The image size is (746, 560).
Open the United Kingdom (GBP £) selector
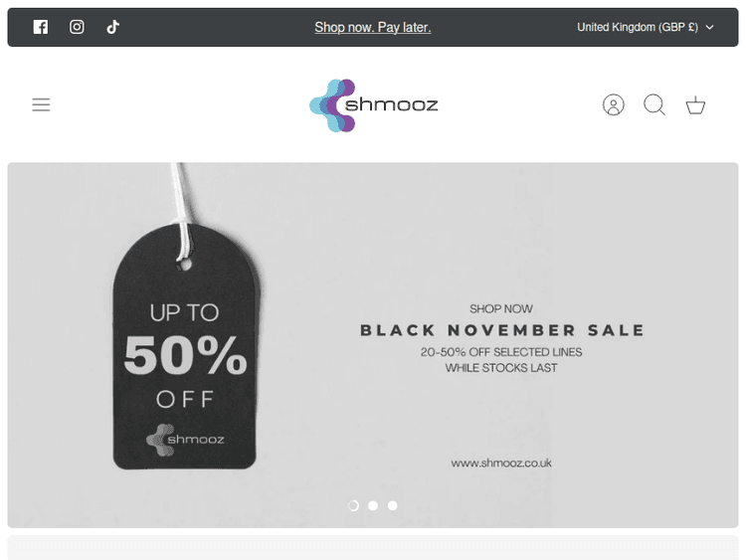638,27
